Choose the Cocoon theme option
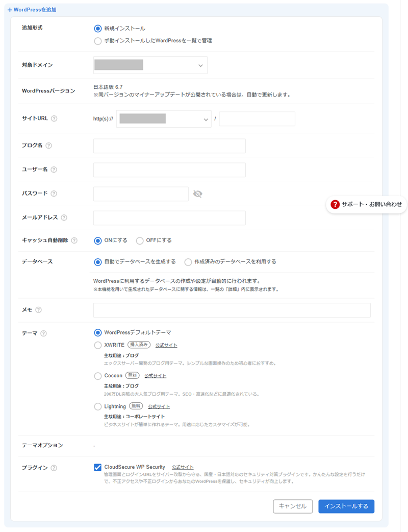 (x=98, y=376)
